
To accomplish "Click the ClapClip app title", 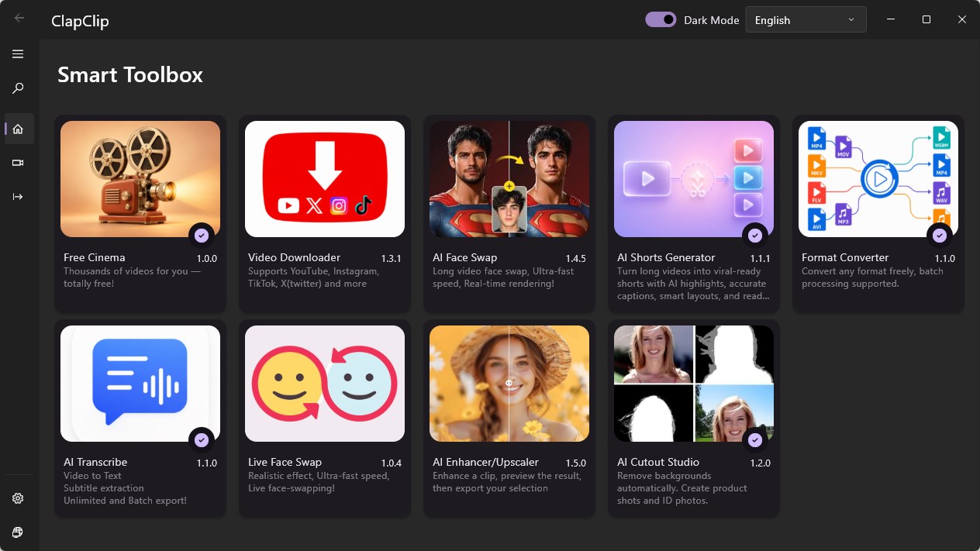I will tap(80, 21).
